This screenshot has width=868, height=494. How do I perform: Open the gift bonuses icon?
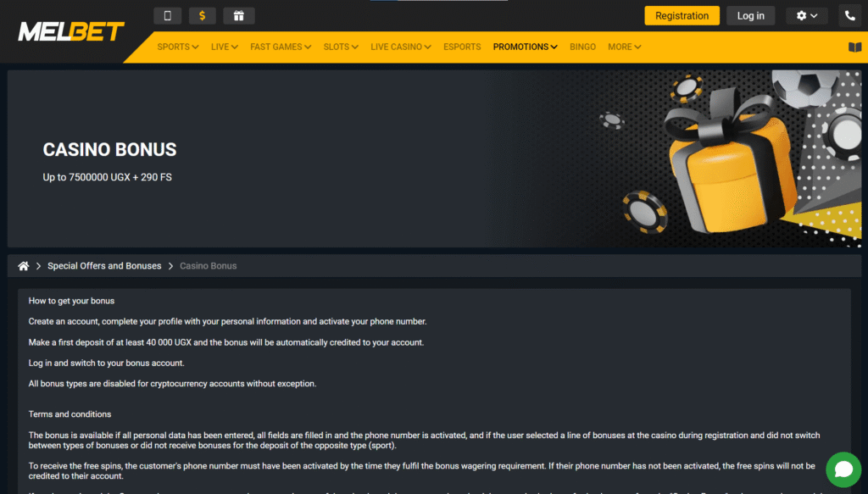[x=238, y=15]
